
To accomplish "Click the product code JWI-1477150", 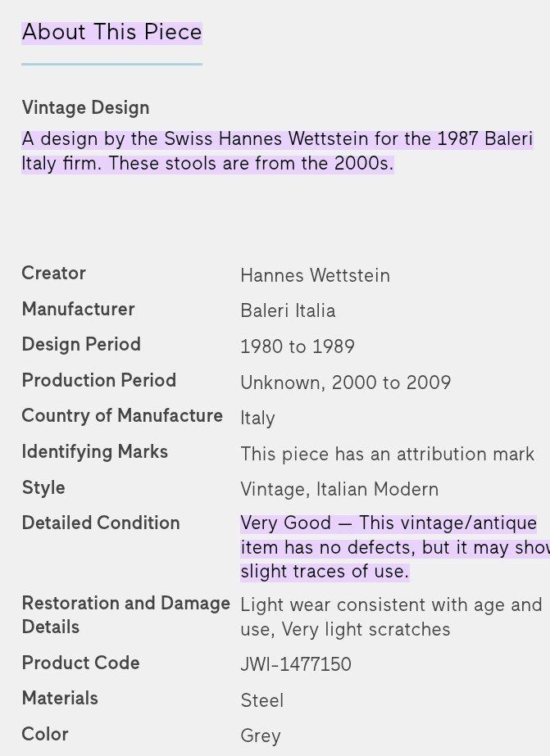I will (296, 664).
